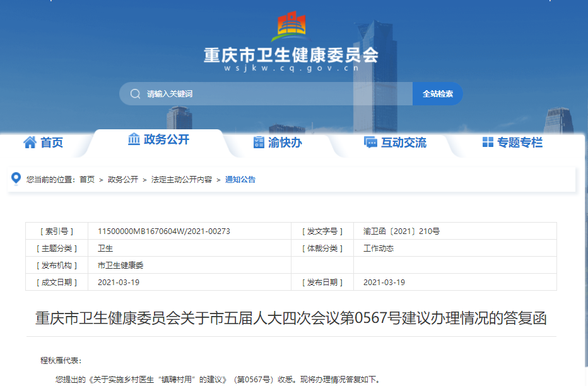Viewport: 588px width, 386px height.
Task: Click the commission emblem logo at top
Action: [x=291, y=26]
